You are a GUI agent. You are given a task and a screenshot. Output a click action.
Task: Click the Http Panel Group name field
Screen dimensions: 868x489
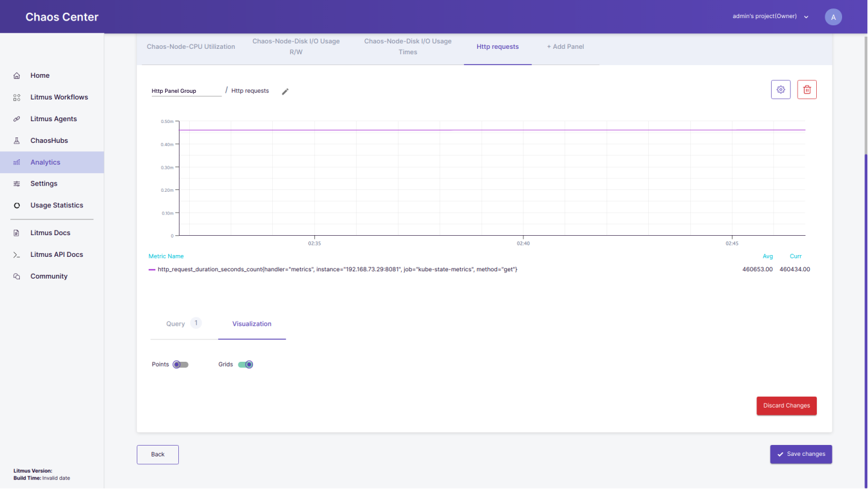point(186,91)
